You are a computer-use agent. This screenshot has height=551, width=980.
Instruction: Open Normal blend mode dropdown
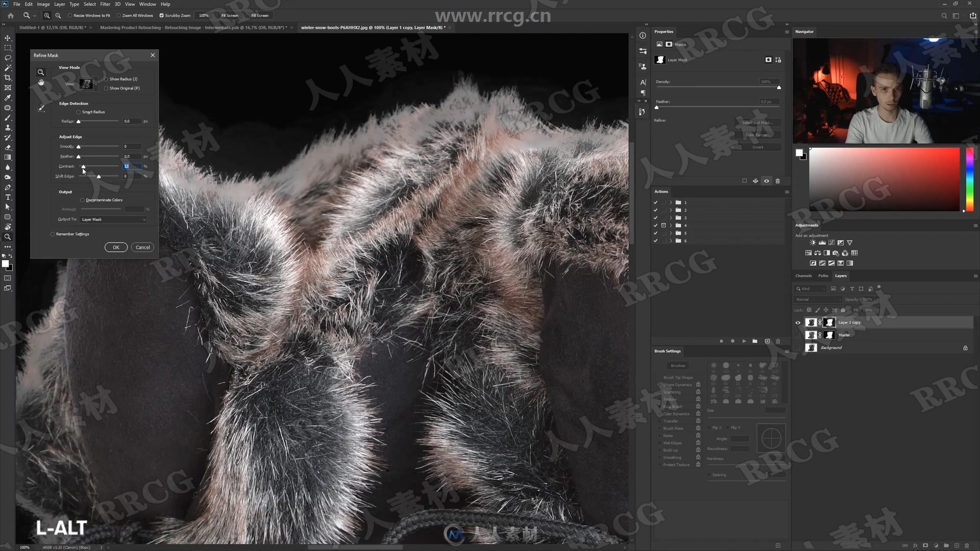pos(818,299)
